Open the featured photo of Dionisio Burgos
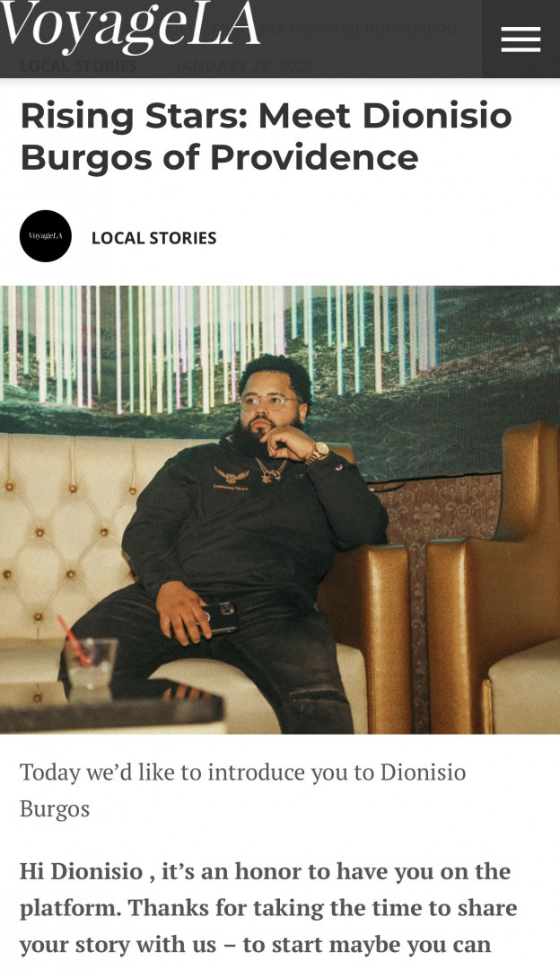The height and width of the screenshot is (970, 560). [x=280, y=510]
